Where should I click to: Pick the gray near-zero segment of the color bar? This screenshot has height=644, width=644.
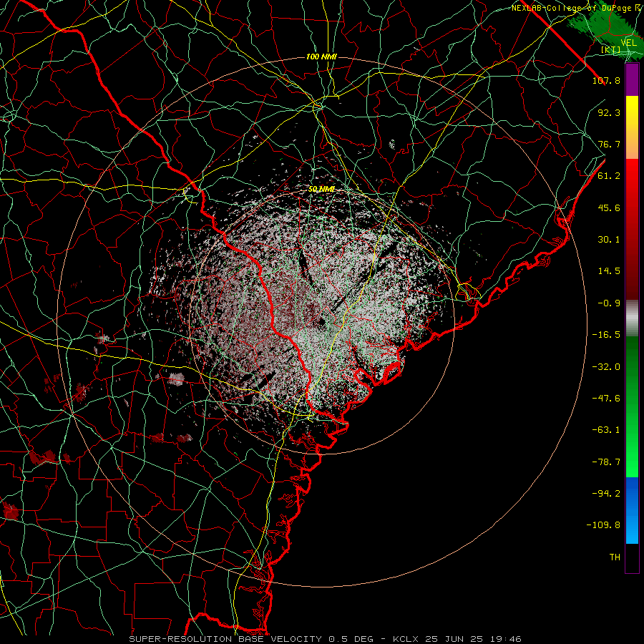click(x=632, y=318)
